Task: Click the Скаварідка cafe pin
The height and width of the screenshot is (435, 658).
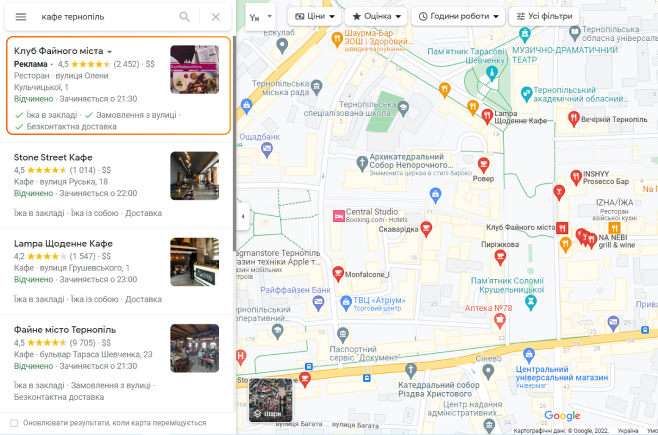Action: coord(426,229)
